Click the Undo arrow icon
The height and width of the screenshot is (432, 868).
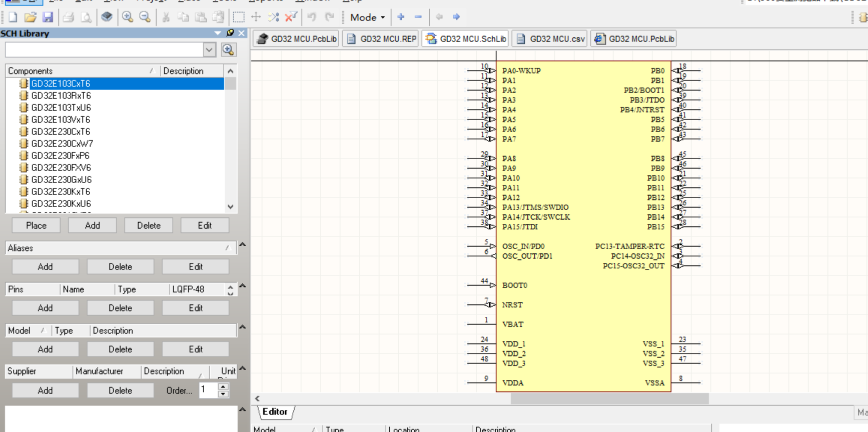tap(312, 17)
